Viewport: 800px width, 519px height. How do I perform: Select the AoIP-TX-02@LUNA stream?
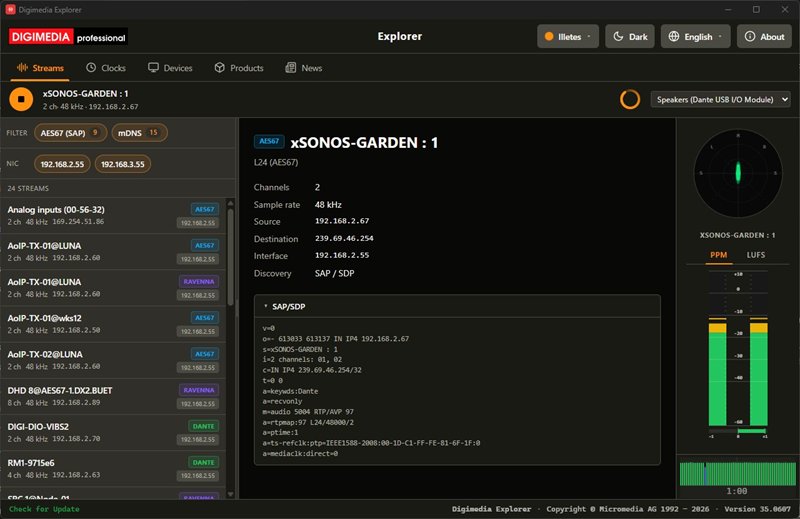tap(113, 360)
